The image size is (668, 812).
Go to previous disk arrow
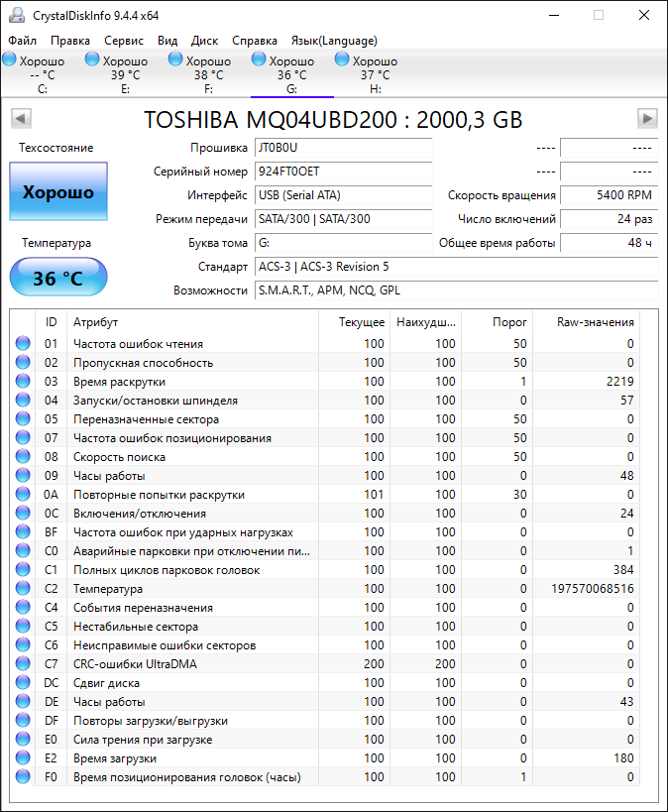[x=21, y=119]
